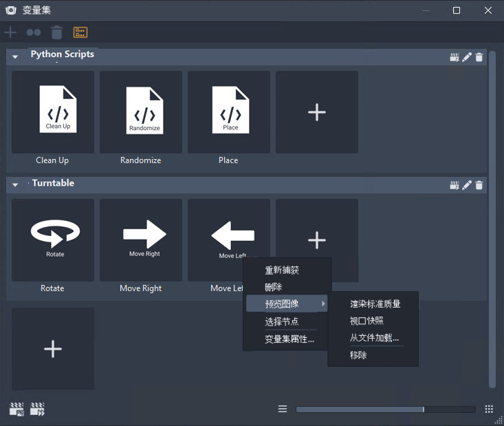Click the bottom clapperboard fast-forward icon
The image size is (504, 426).
(x=37, y=409)
